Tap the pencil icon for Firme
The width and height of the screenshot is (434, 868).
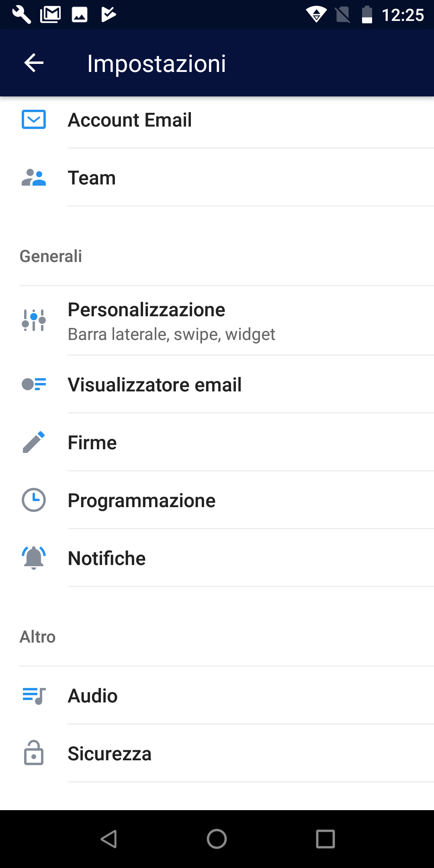(34, 442)
